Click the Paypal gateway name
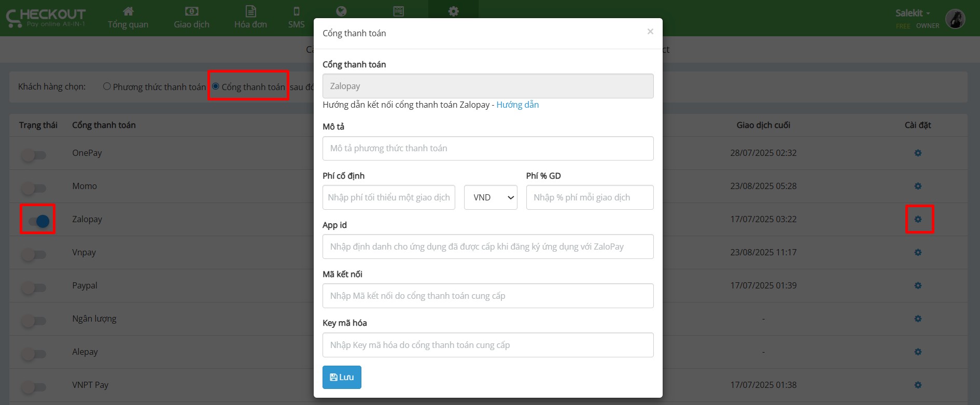Image resolution: width=980 pixels, height=405 pixels. tap(85, 285)
